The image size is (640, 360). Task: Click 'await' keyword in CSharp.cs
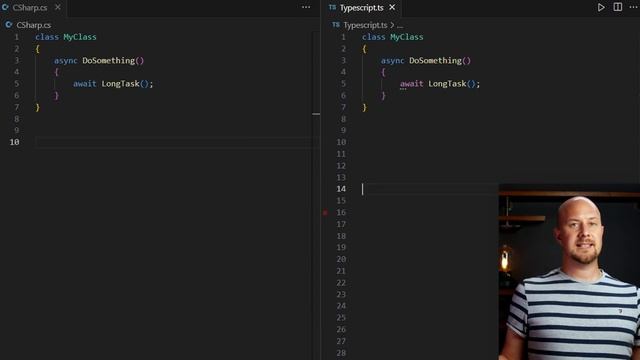[x=85, y=84]
